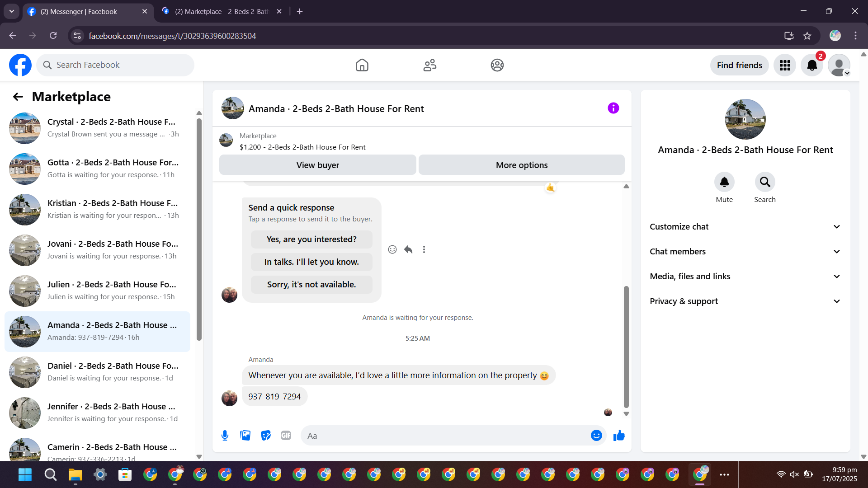Install app icon in address bar
This screenshot has height=488, width=868.
click(x=789, y=36)
